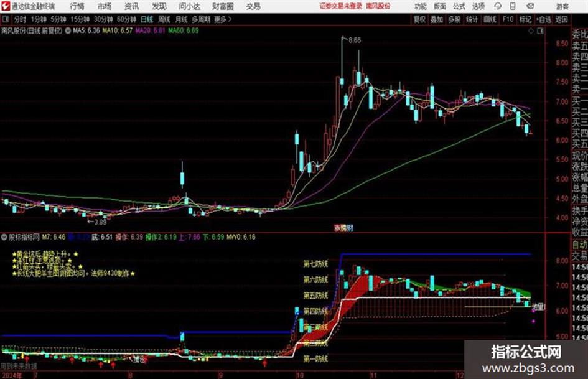This screenshot has height=379, width=588.
Task: Click the 游客 user account label
Action: click(x=562, y=6)
